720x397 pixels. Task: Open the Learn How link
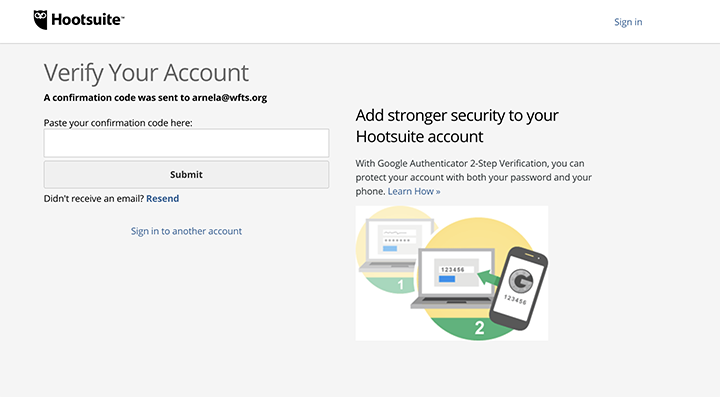[x=414, y=191]
